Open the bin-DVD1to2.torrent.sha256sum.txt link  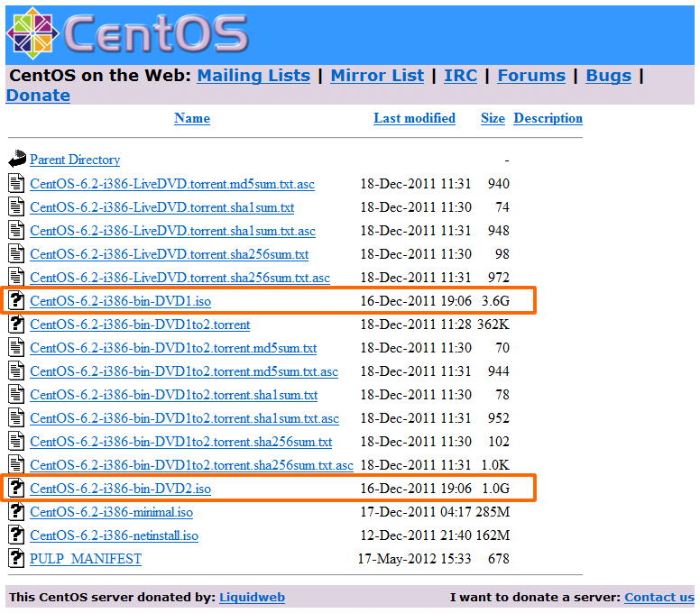click(180, 442)
